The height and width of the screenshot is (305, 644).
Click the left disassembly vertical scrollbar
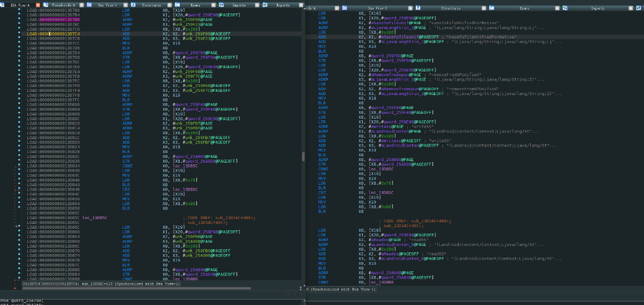pos(303,156)
